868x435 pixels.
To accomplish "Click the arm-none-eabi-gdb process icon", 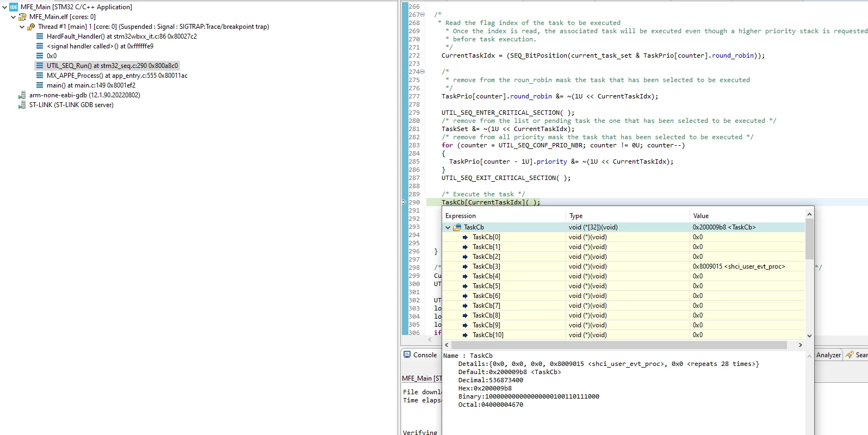I will 22,95.
